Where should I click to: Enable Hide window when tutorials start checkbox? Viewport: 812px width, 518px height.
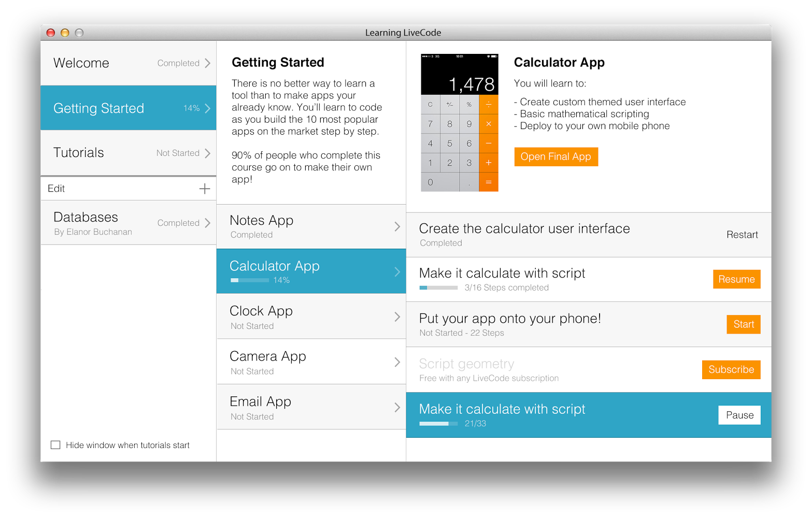pyautogui.click(x=55, y=445)
